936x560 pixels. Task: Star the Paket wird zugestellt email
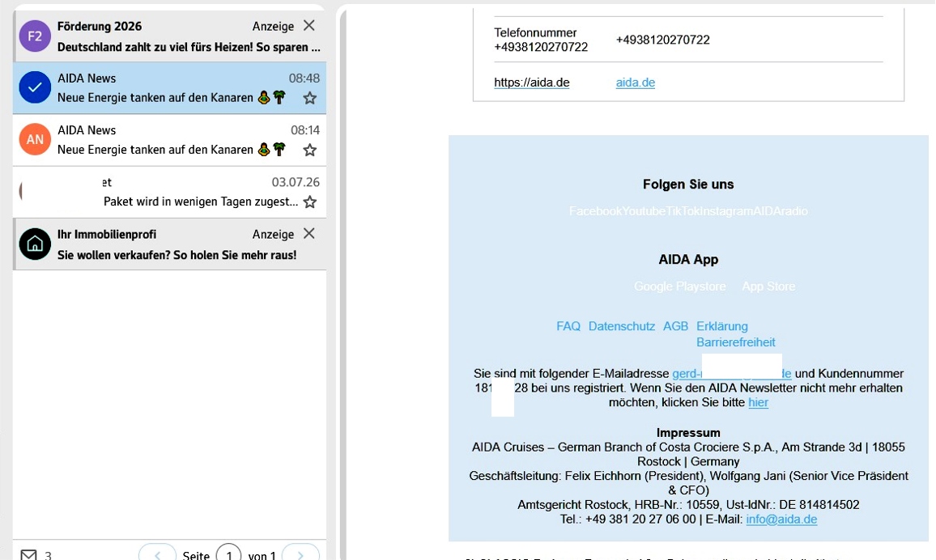pyautogui.click(x=310, y=202)
